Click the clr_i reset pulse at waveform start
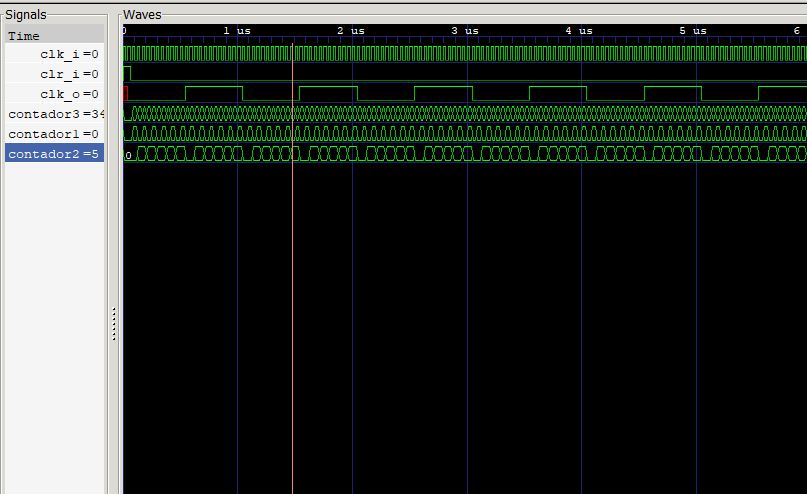 [127, 73]
